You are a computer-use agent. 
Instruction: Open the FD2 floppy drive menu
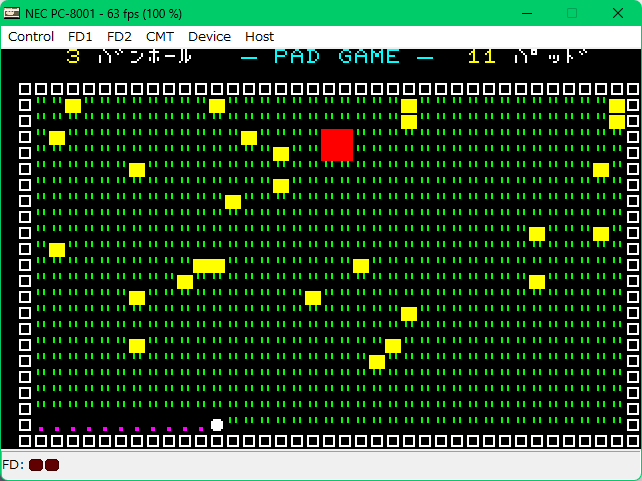[119, 36]
